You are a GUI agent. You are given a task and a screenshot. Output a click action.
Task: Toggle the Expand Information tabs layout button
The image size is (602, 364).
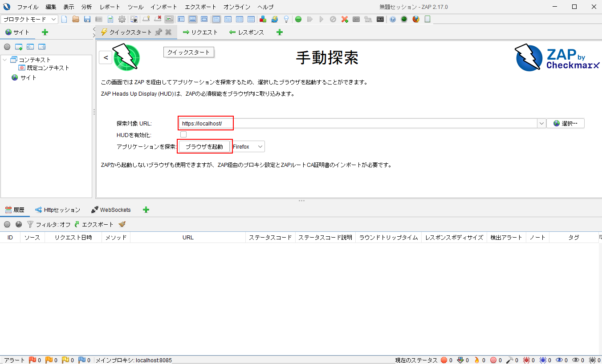(x=193, y=19)
